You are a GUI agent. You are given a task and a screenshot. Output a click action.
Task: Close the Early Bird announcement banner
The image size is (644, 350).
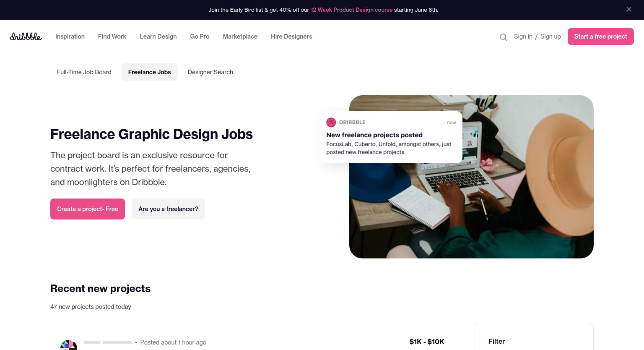click(628, 9)
